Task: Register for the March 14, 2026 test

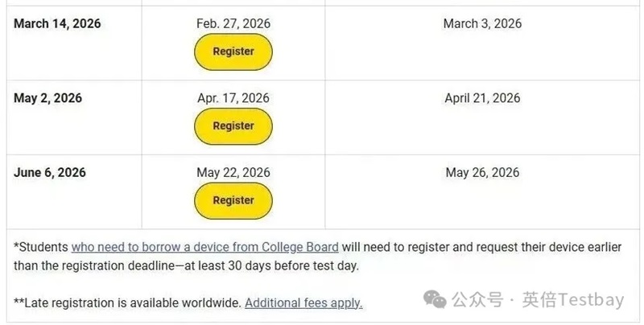Action: 233,51
